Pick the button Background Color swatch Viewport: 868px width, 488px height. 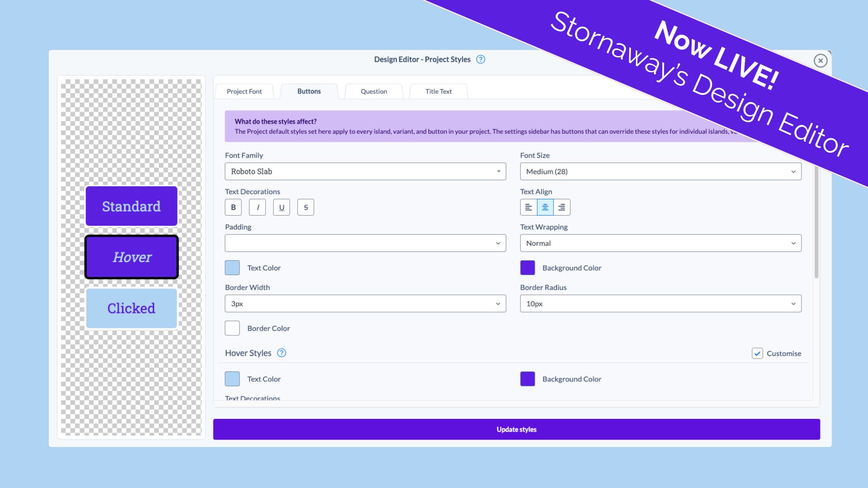point(528,268)
